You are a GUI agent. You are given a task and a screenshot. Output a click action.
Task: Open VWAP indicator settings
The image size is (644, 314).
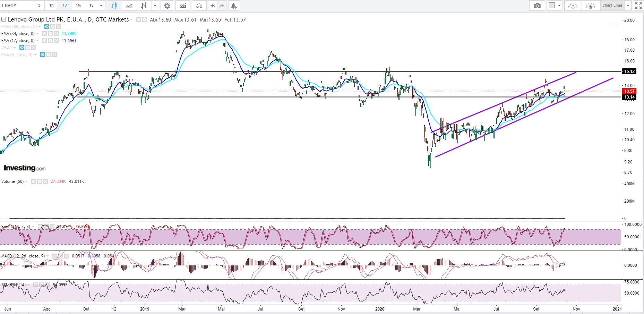tap(28, 48)
